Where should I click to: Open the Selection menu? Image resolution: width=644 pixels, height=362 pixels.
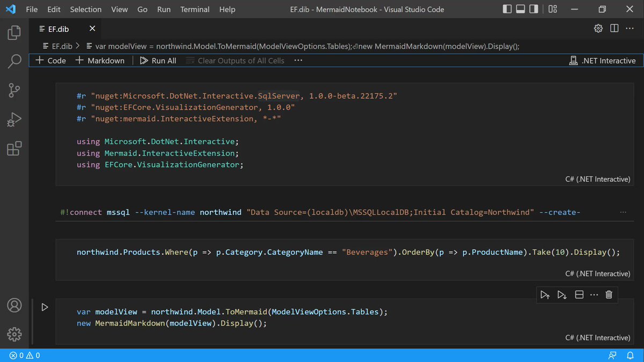coord(86,9)
